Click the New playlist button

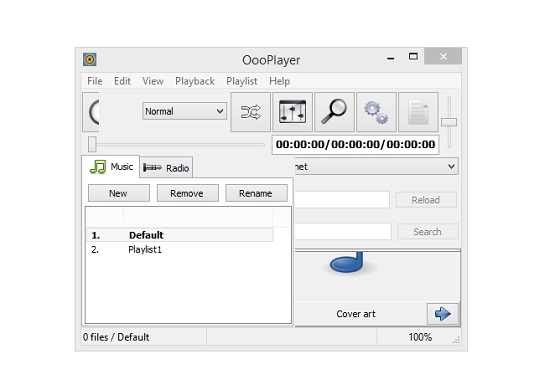tap(119, 193)
